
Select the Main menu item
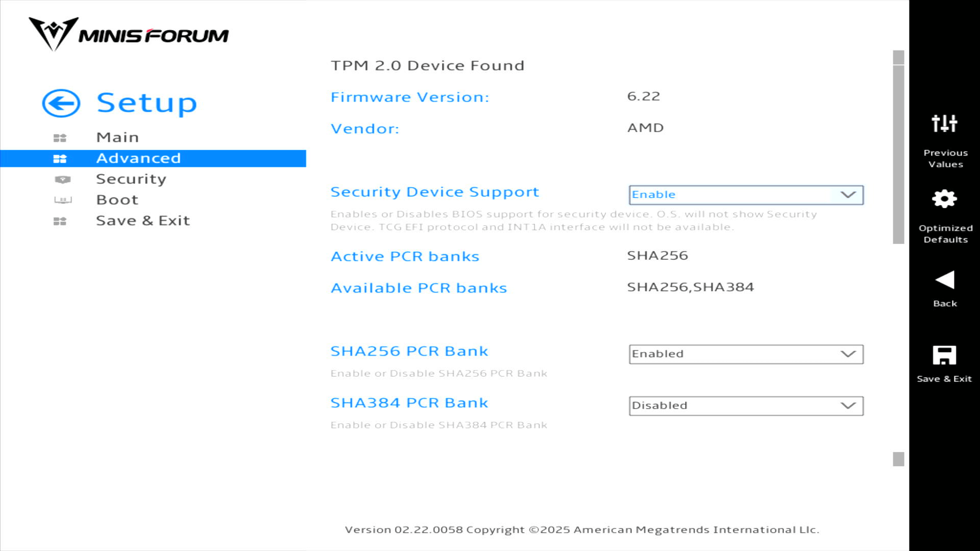pos(117,138)
